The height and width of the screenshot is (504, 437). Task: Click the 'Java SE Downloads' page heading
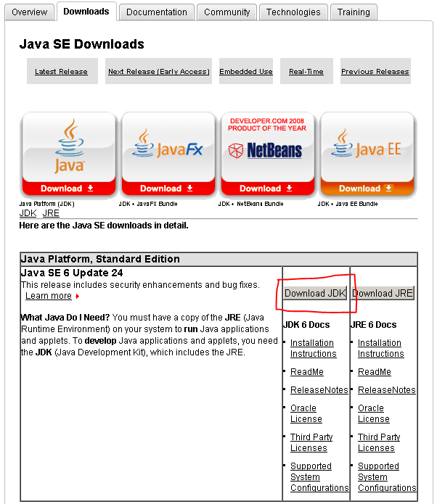[82, 44]
